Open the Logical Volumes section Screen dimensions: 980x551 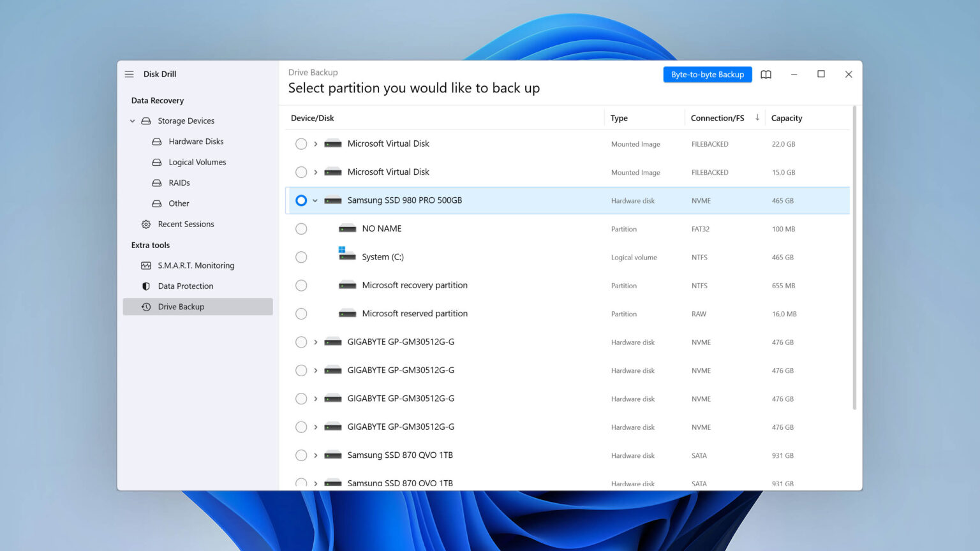(197, 162)
